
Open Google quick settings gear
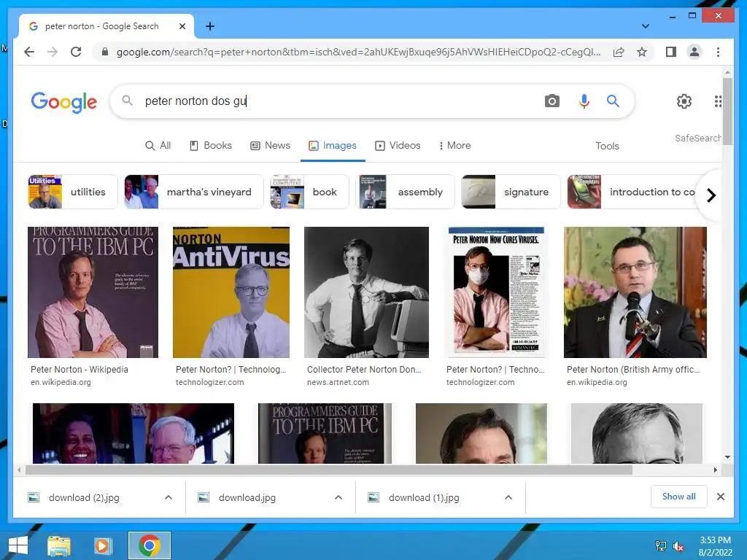(x=684, y=101)
